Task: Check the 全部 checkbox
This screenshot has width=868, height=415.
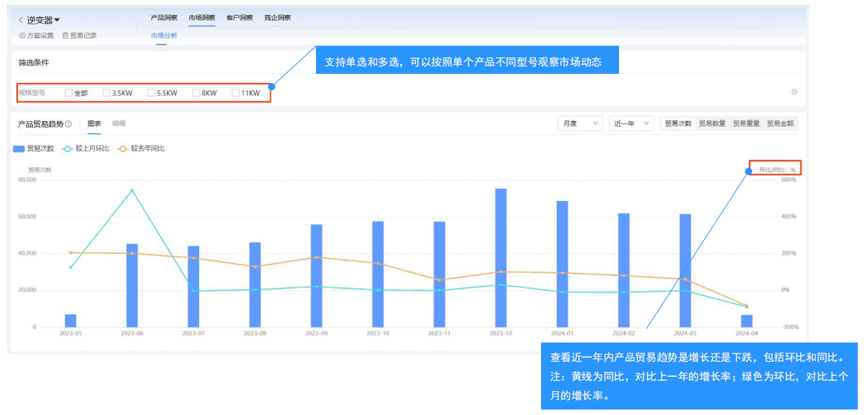Action: (x=68, y=92)
